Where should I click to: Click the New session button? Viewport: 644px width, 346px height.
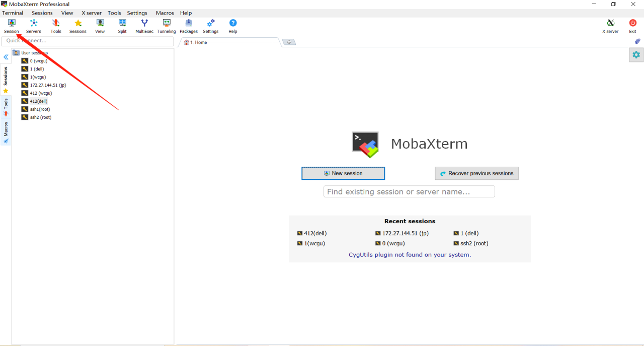coord(343,173)
